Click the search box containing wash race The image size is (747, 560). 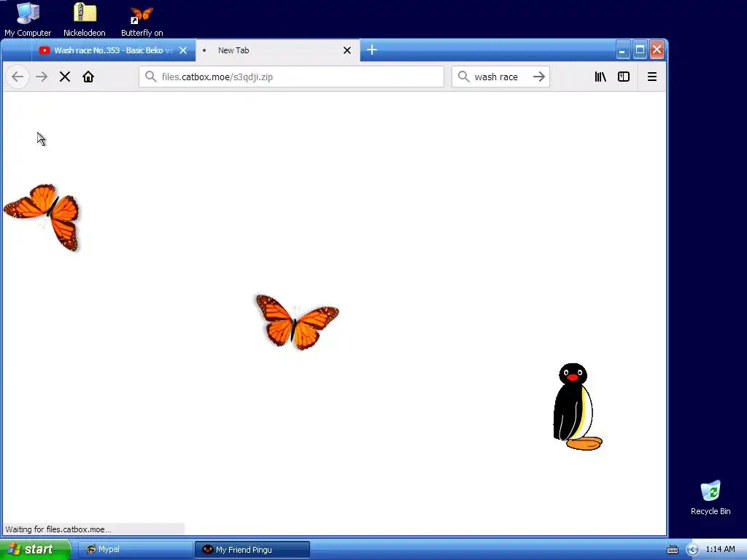(500, 77)
